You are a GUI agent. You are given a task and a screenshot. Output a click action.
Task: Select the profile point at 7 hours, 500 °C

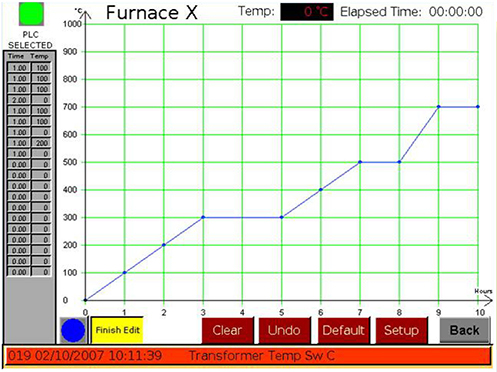[x=360, y=162]
